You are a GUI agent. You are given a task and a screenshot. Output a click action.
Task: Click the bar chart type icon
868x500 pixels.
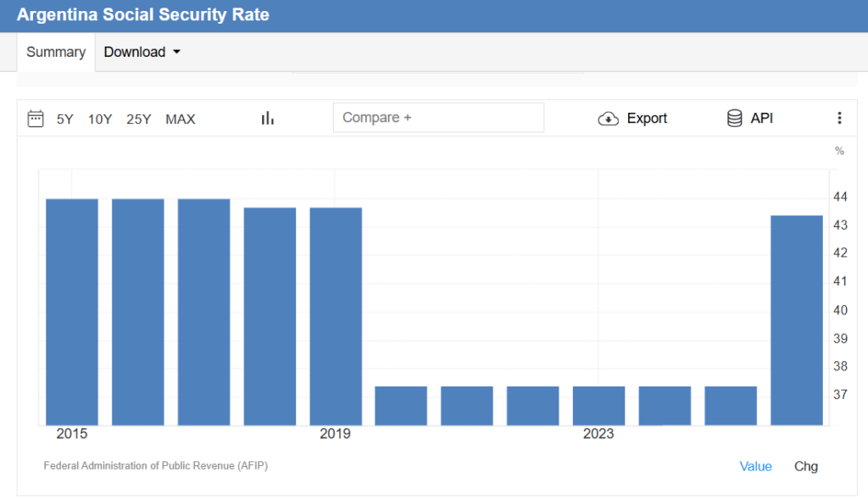(268, 119)
